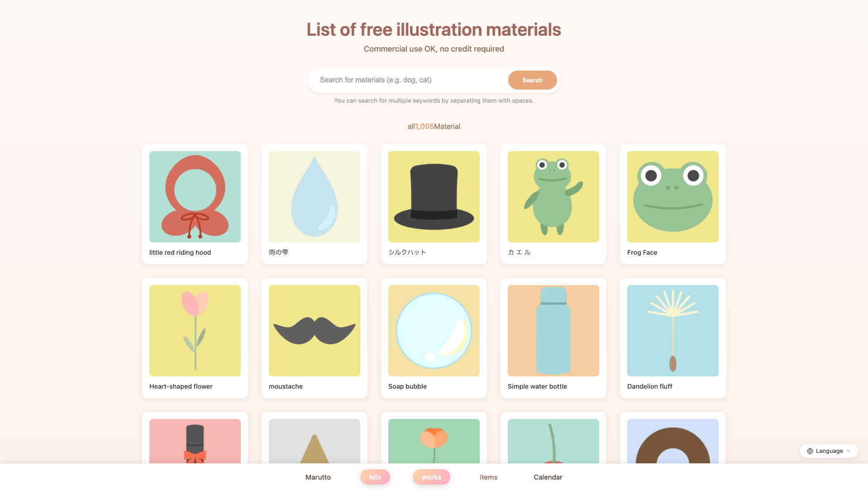
Task: Click the 'Frog Face' caption text
Action: pyautogui.click(x=642, y=252)
